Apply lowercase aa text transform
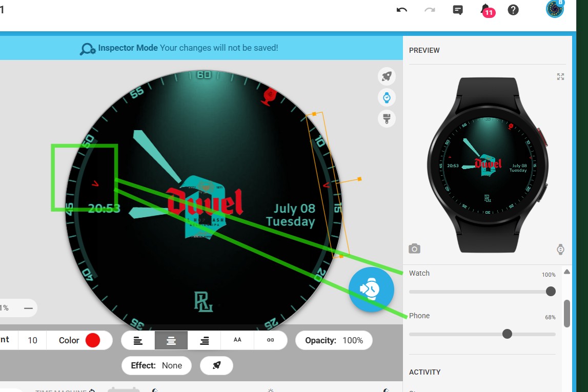588x392 pixels. pyautogui.click(x=270, y=340)
